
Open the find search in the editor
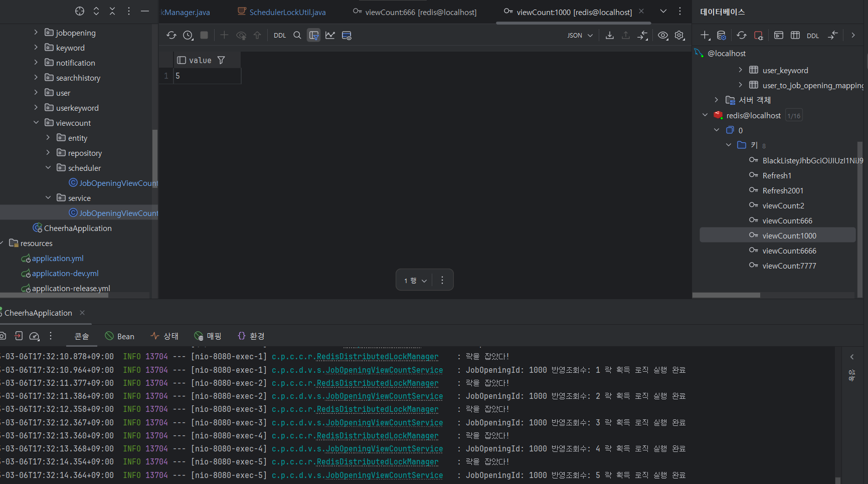coord(297,35)
